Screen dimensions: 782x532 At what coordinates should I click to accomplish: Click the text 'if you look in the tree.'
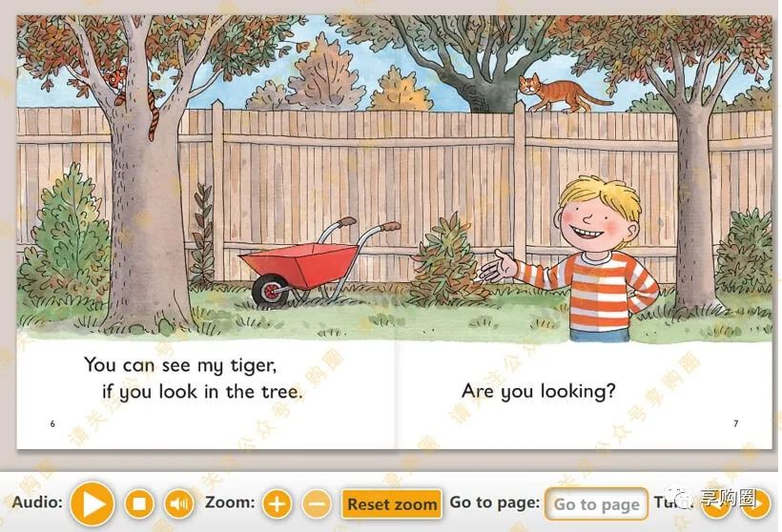(x=202, y=392)
